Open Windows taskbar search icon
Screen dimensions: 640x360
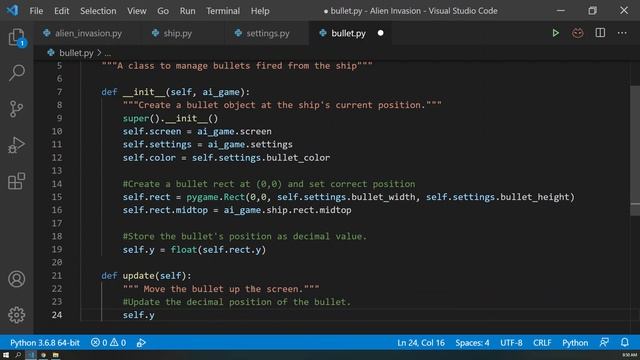[18, 355]
